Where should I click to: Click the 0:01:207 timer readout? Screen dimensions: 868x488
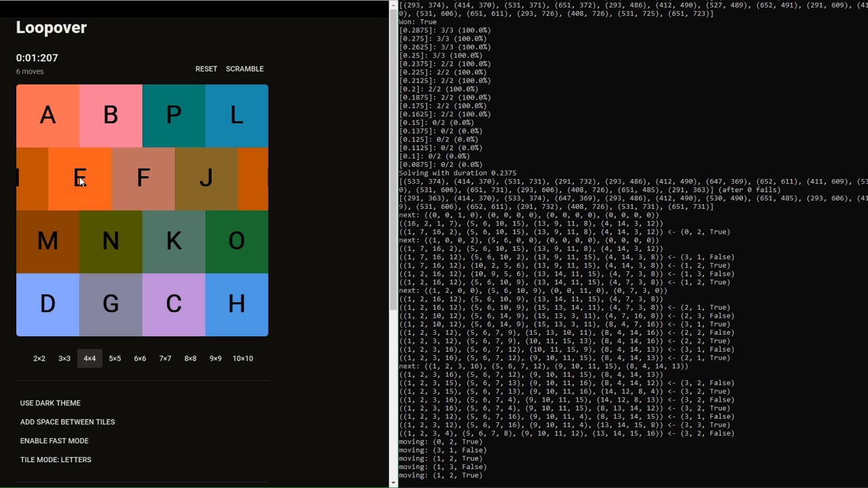(37, 58)
